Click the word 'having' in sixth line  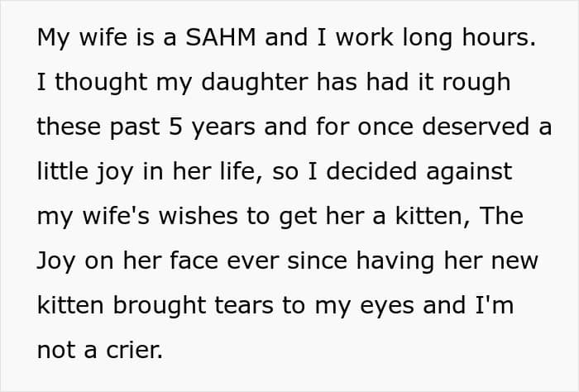tap(395, 261)
